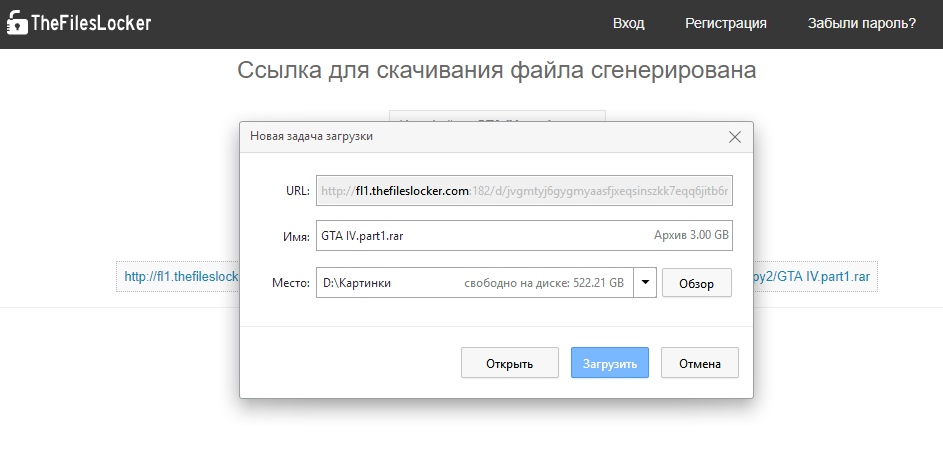
Task: Open the Забыли пароль? link
Action: tap(861, 23)
